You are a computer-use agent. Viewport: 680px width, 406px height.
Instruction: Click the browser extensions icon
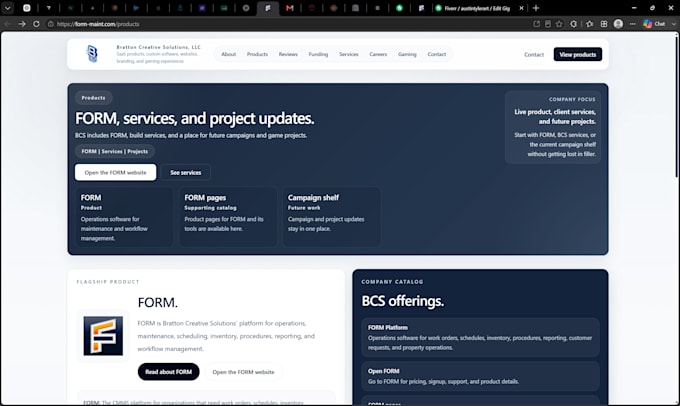pyautogui.click(x=573, y=24)
